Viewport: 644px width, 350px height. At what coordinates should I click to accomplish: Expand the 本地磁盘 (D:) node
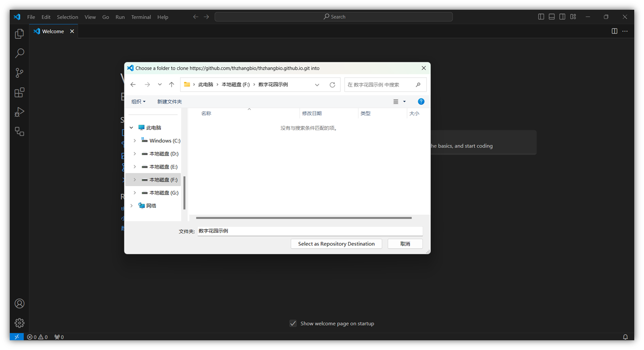135,154
